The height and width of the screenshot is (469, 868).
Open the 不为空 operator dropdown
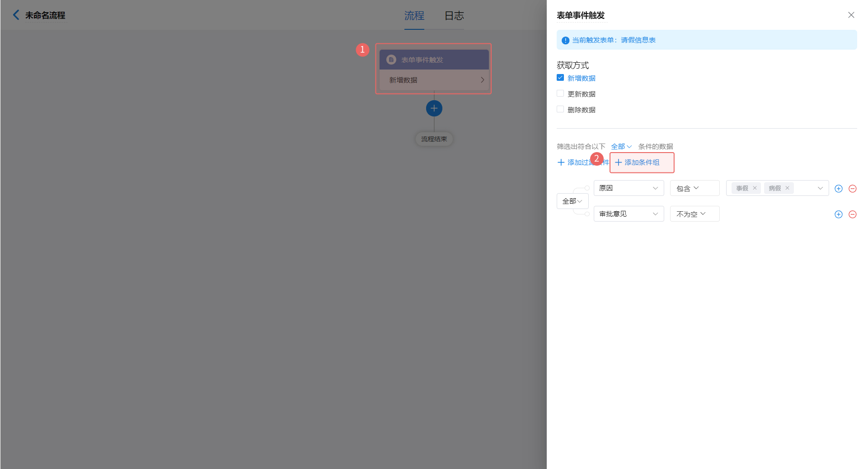(x=694, y=214)
